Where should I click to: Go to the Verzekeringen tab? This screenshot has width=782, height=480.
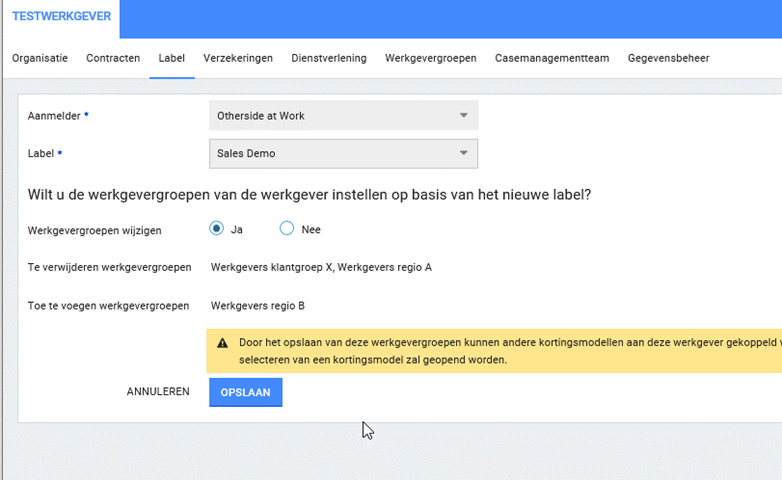pyautogui.click(x=238, y=58)
